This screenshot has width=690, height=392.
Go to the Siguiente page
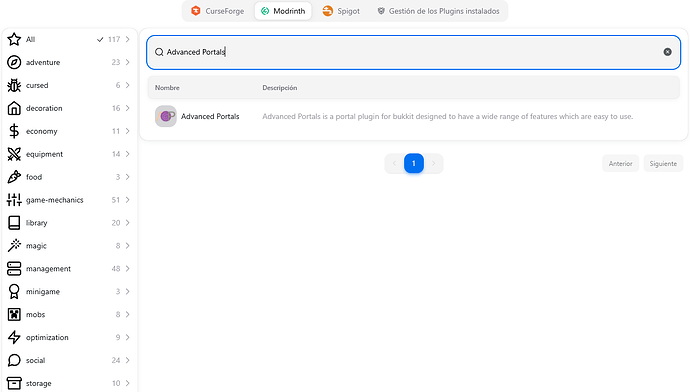click(663, 164)
